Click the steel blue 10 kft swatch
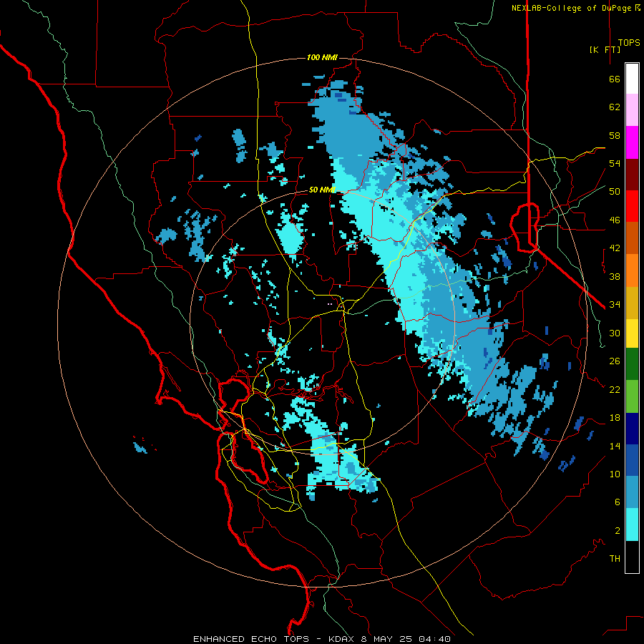 click(x=632, y=492)
